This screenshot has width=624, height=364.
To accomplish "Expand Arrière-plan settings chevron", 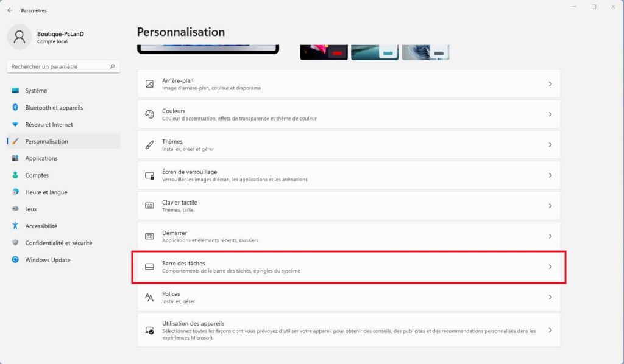I will [x=550, y=84].
